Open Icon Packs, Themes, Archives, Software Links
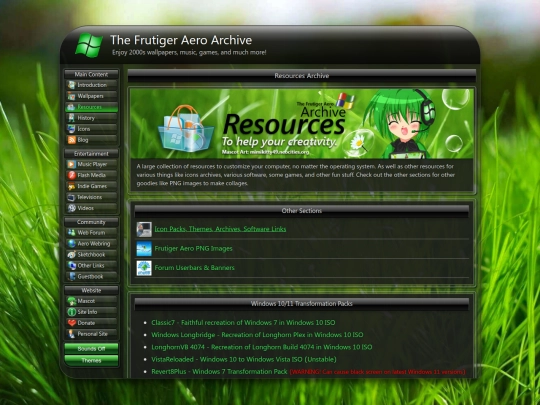This screenshot has width=540, height=405. point(220,229)
